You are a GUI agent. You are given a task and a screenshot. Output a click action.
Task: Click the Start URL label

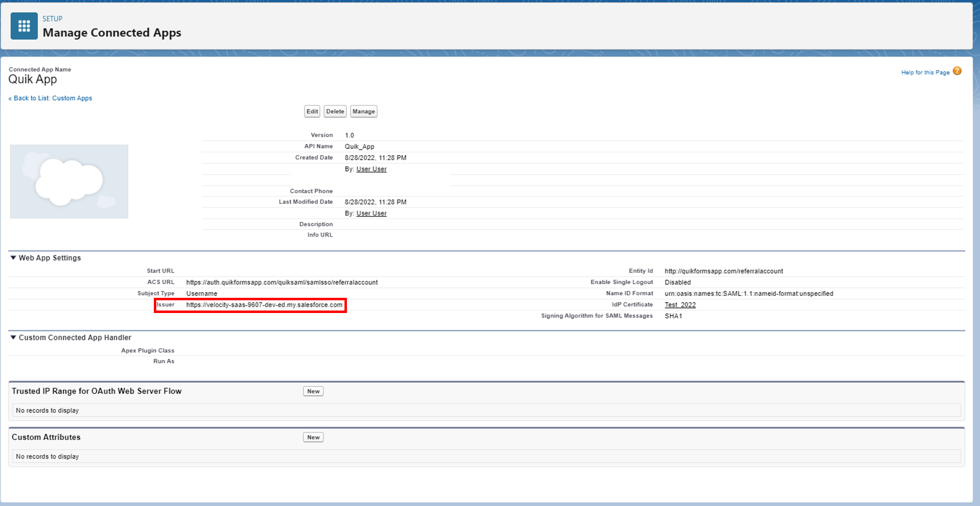(160, 271)
